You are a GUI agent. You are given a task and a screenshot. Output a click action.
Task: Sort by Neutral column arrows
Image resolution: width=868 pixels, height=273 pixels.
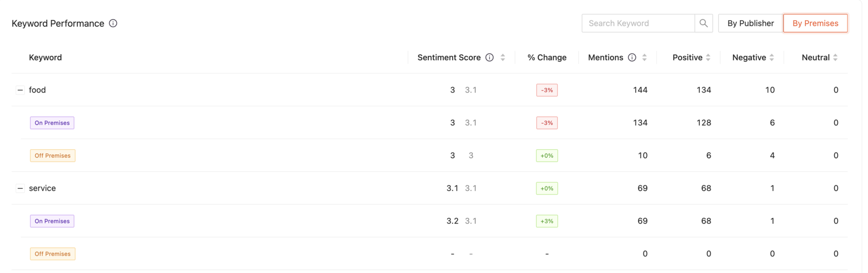(835, 58)
